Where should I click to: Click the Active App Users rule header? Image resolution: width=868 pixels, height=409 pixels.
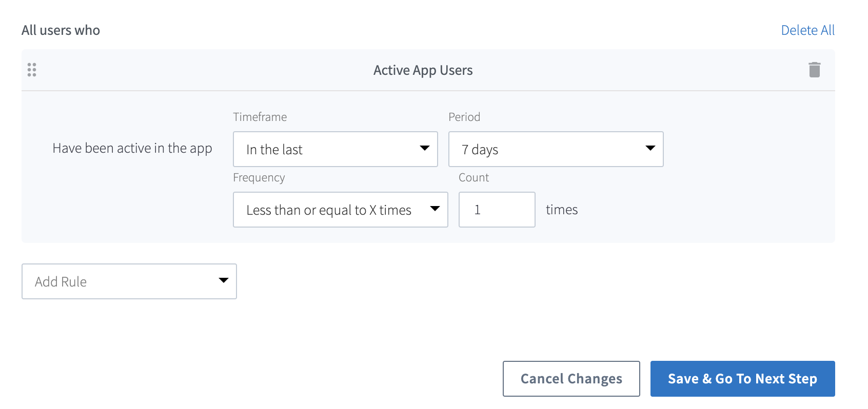pos(423,70)
